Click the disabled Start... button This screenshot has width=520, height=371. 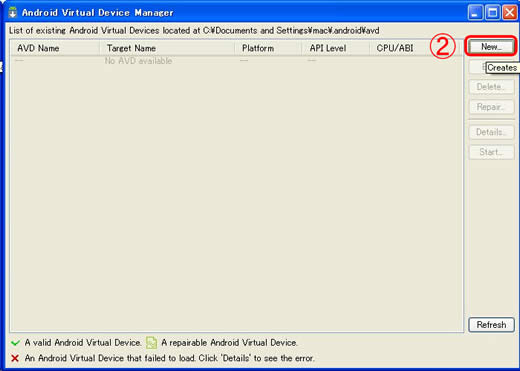pos(491,152)
